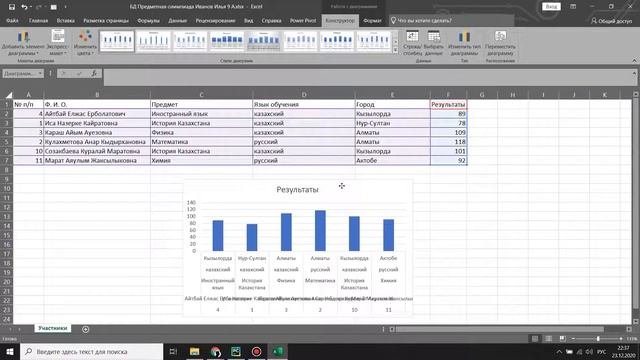Click the Insert Function fx icon

[x=94, y=73]
